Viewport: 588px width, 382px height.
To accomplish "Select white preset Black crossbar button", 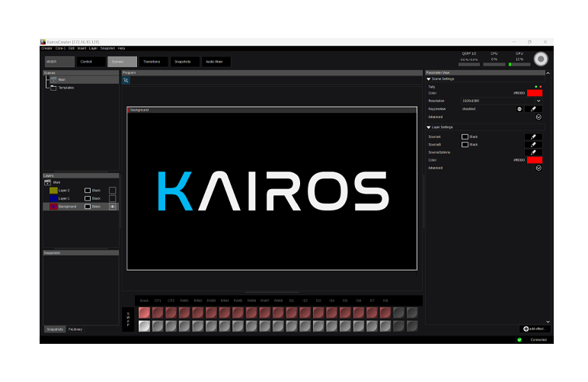I will (145, 326).
